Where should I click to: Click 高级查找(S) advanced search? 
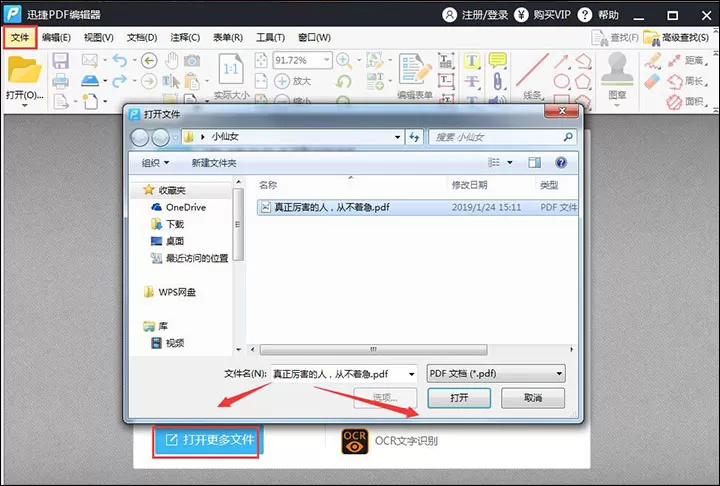(x=676, y=38)
